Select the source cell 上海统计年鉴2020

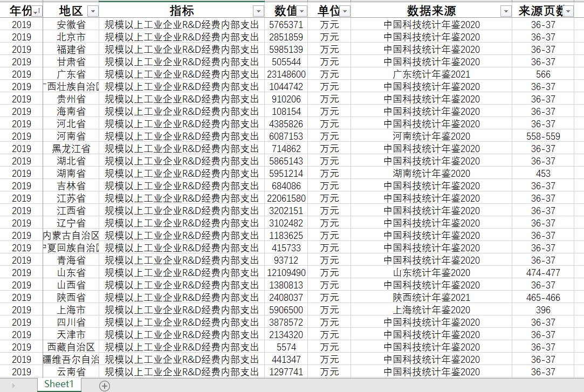[431, 310]
